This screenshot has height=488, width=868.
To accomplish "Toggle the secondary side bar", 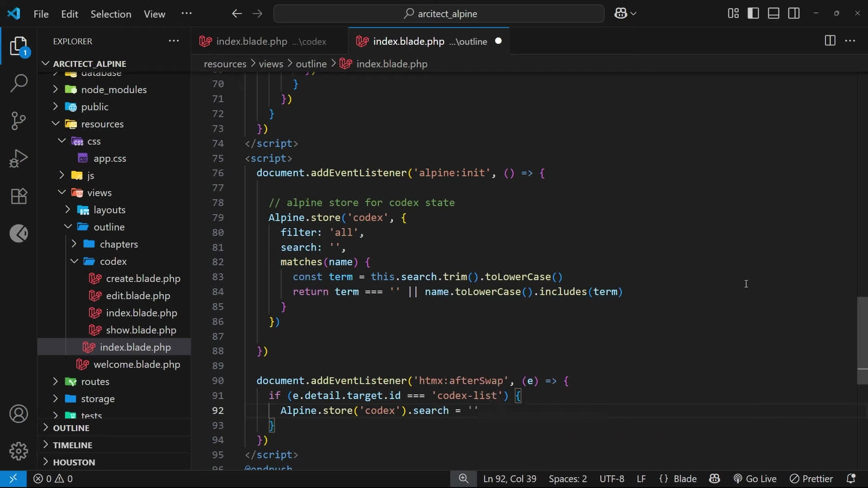I will pos(794,14).
